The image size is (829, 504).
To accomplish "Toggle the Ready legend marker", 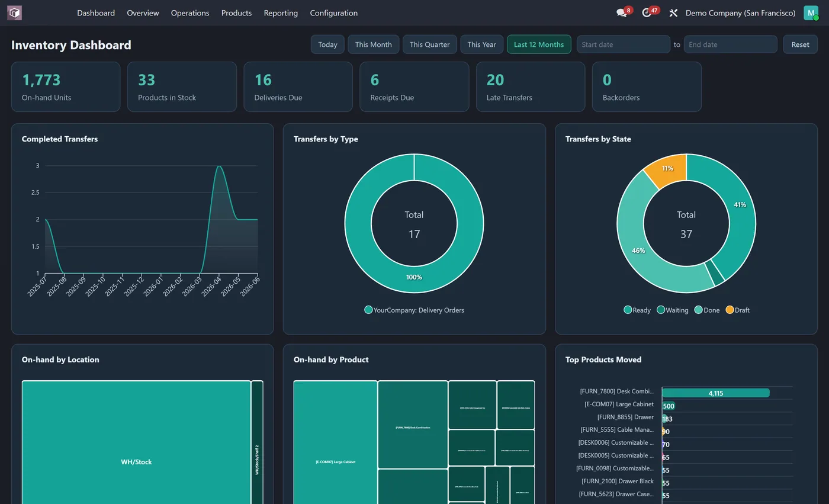I will pos(628,310).
